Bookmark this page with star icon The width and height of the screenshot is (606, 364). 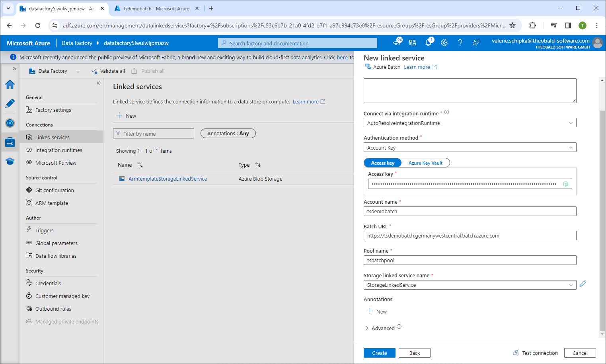point(512,25)
